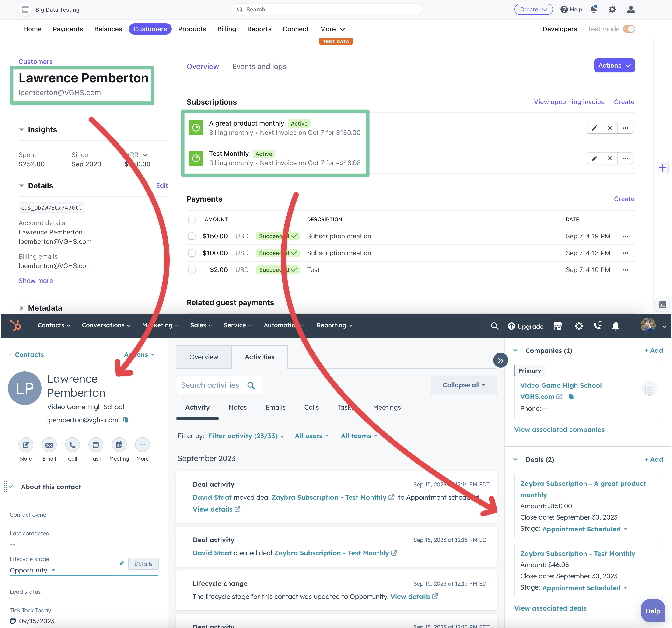Click the HubSpot Help button

[652, 611]
